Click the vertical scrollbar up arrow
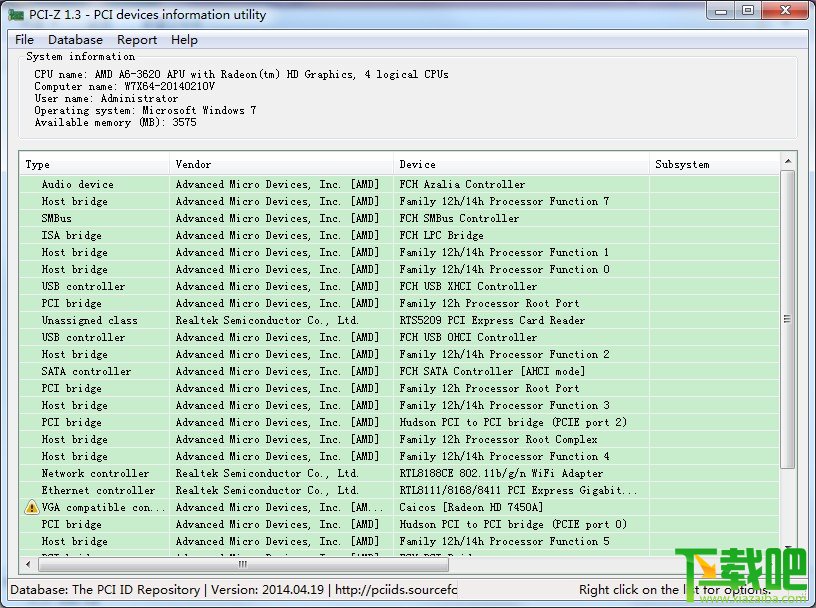Image resolution: width=816 pixels, height=608 pixels. click(788, 161)
